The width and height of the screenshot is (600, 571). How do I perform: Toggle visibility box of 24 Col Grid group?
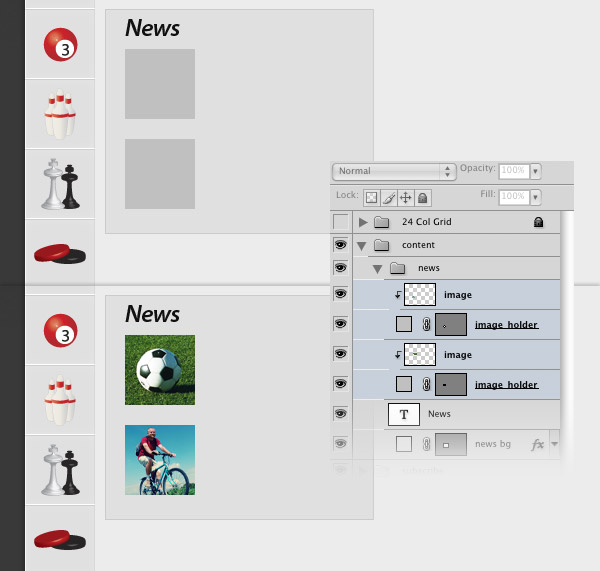(341, 222)
